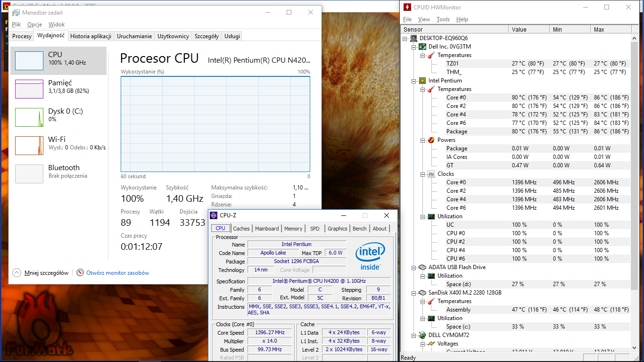The image size is (644, 362).
Task: Click the Min column header
Action: coord(570,29)
